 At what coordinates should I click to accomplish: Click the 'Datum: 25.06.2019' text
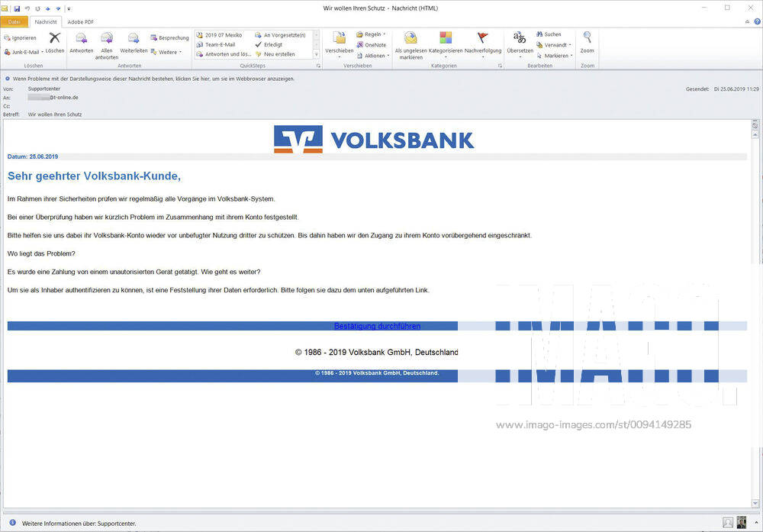coord(33,156)
